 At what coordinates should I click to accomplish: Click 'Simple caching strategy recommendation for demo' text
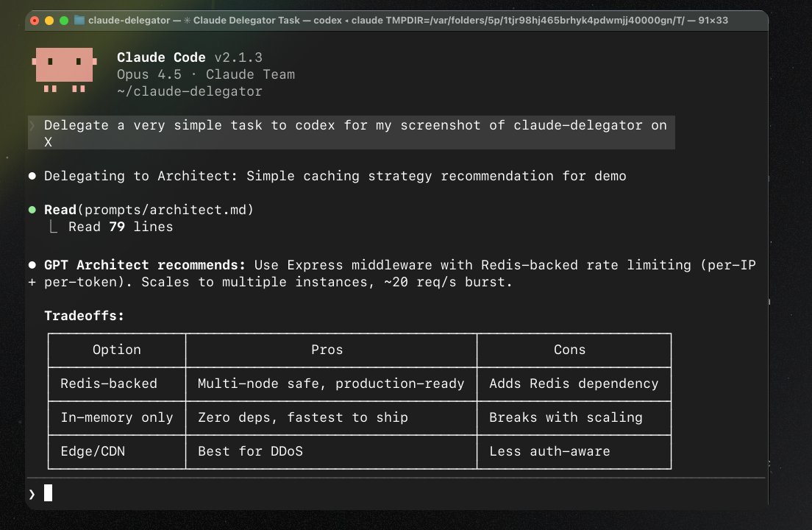437,176
